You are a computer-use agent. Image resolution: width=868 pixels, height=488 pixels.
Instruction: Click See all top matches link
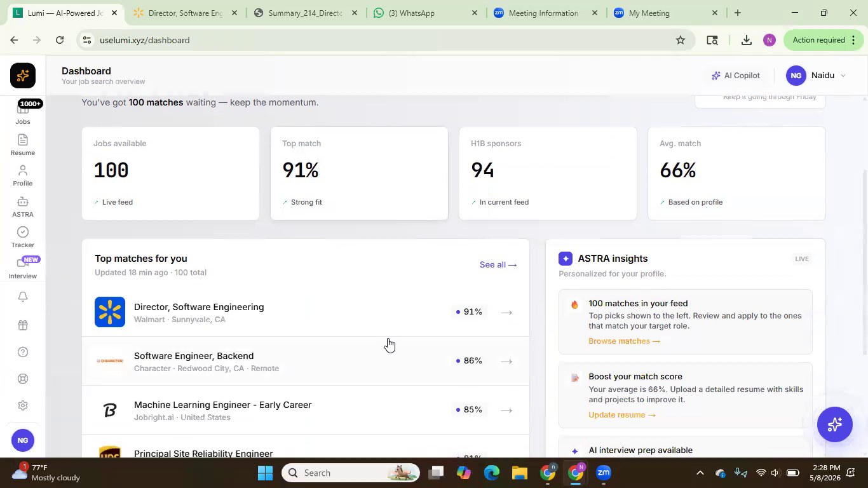pos(498,265)
